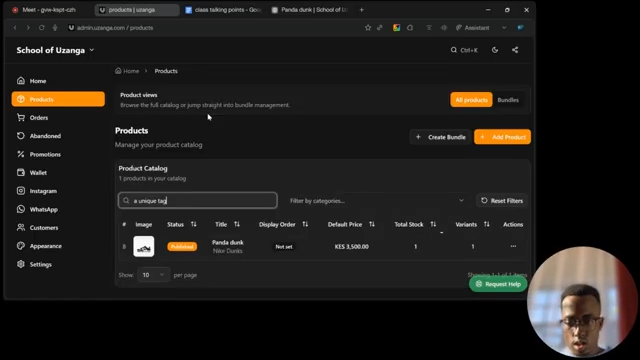Click the Settings gear icon
640x360 pixels.
coord(21,264)
